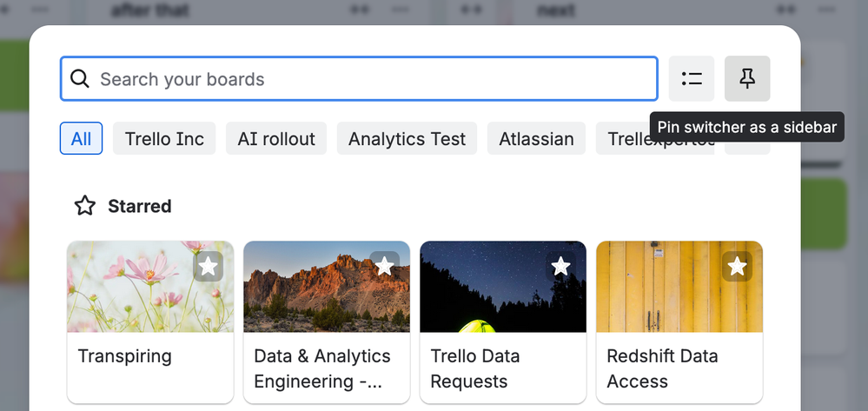868x411 pixels.
Task: Filter boards by Trello Inc
Action: click(x=164, y=139)
